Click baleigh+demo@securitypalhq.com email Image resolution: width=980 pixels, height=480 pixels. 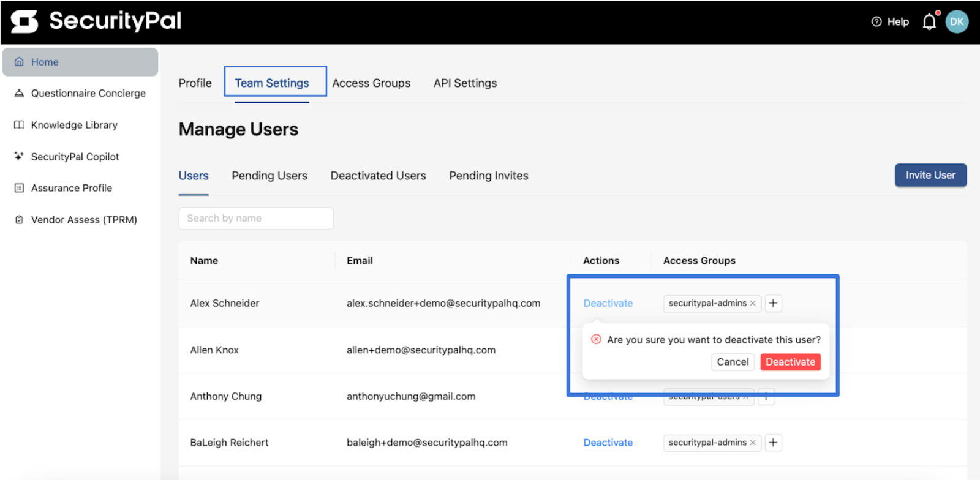click(x=427, y=443)
